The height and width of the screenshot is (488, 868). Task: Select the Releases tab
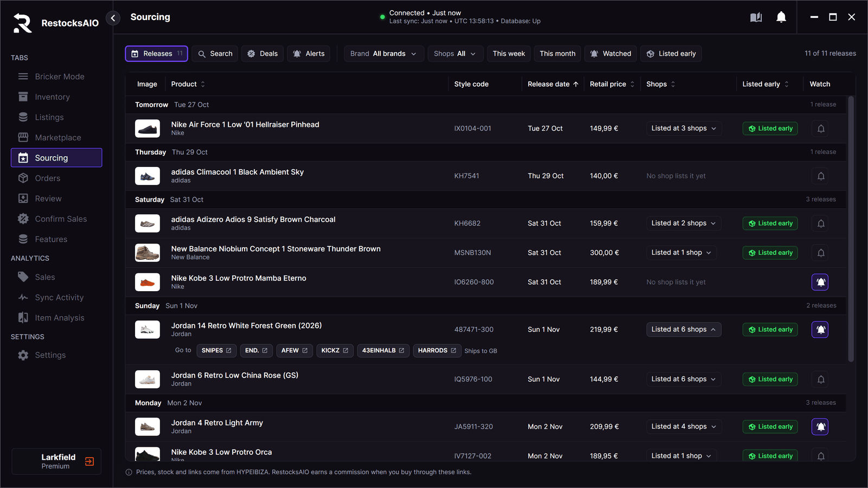pyautogui.click(x=157, y=54)
